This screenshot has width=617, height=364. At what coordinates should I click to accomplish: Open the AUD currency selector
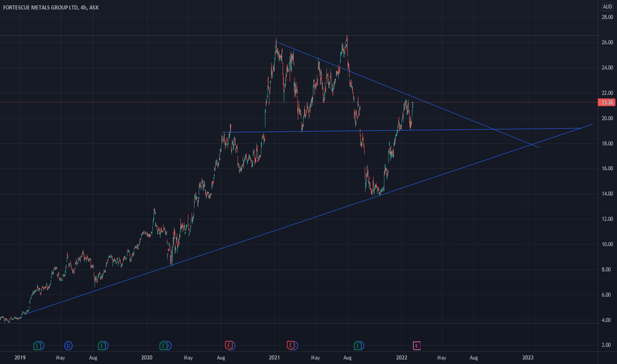(x=608, y=7)
